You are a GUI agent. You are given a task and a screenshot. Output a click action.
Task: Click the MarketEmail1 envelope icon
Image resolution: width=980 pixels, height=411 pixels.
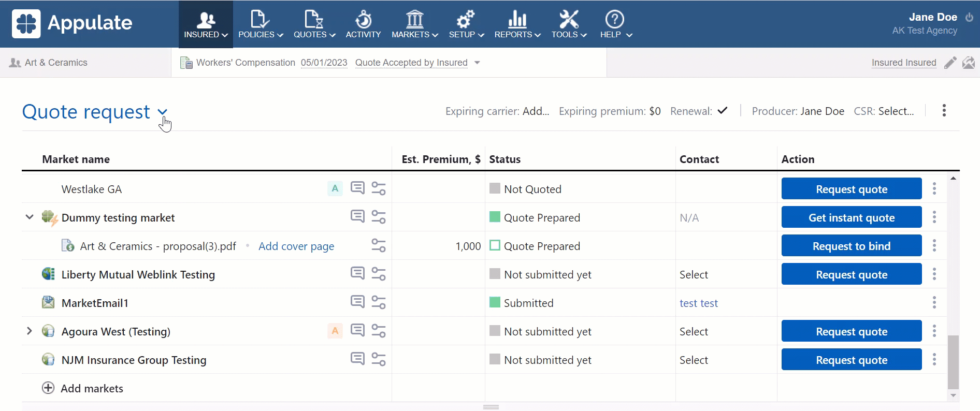point(48,302)
